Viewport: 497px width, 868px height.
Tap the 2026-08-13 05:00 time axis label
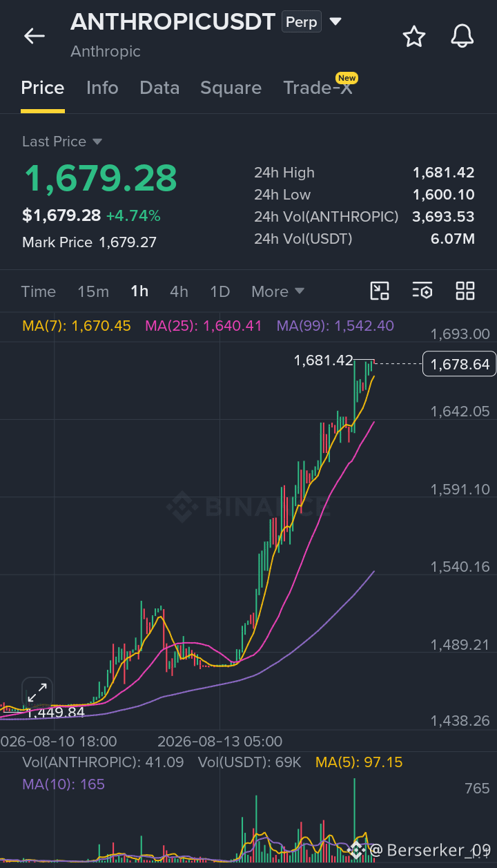pyautogui.click(x=220, y=742)
